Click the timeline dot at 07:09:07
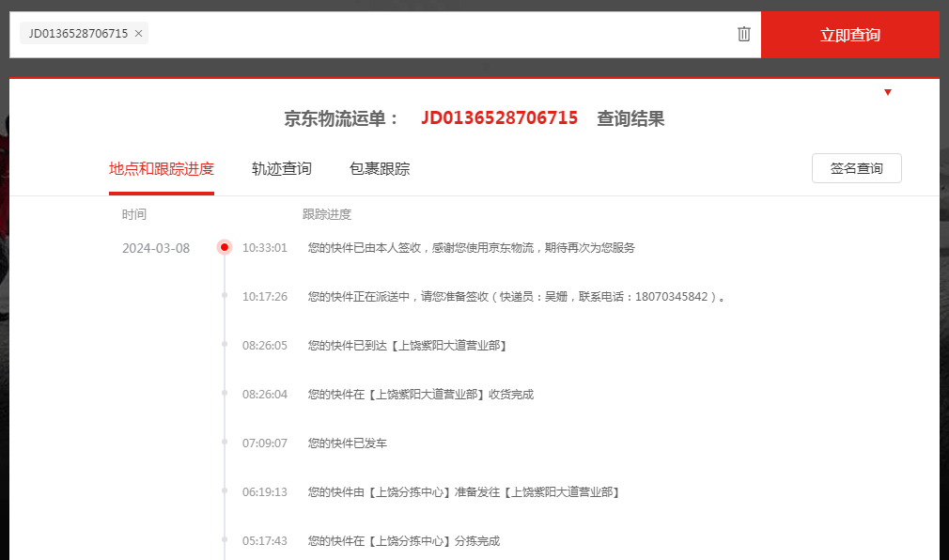 (225, 442)
